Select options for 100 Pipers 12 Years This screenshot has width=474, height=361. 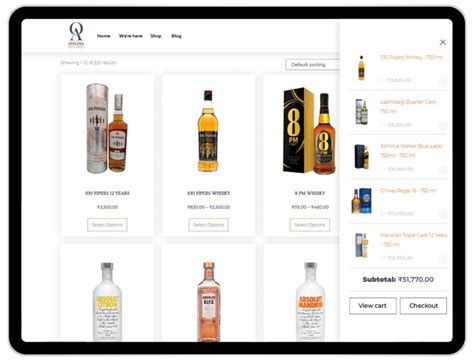[x=107, y=225]
